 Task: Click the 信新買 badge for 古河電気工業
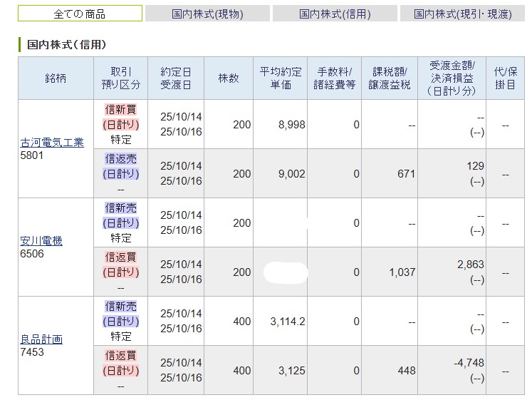120,109
